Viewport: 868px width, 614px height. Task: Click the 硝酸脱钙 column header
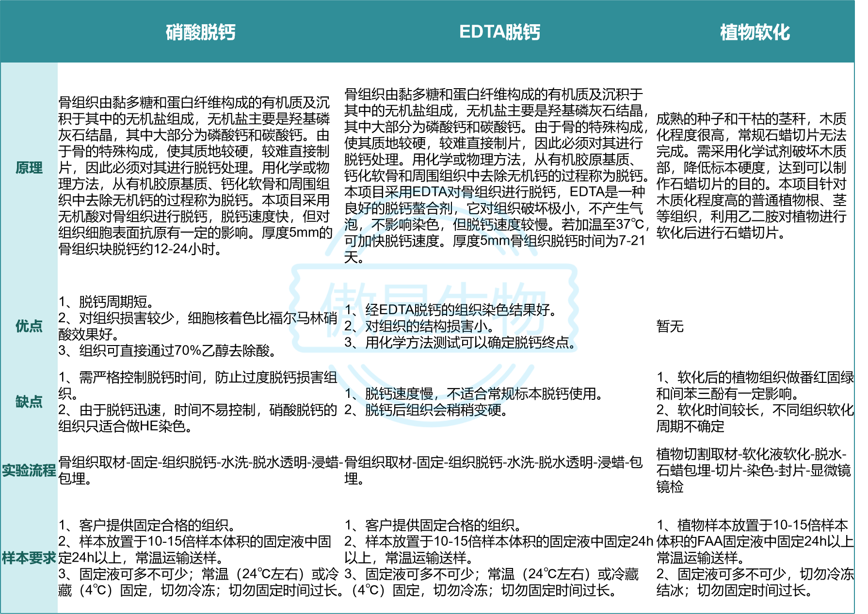point(200,32)
